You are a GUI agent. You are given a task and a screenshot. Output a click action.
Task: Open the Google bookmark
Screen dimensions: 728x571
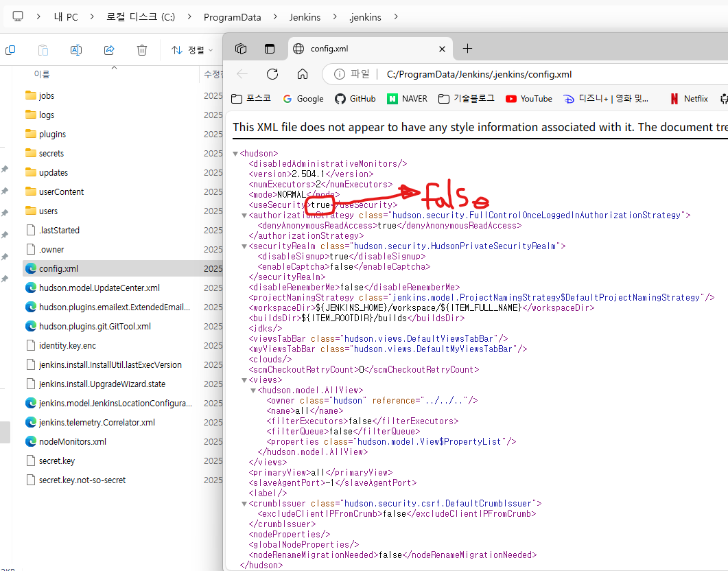(x=304, y=98)
